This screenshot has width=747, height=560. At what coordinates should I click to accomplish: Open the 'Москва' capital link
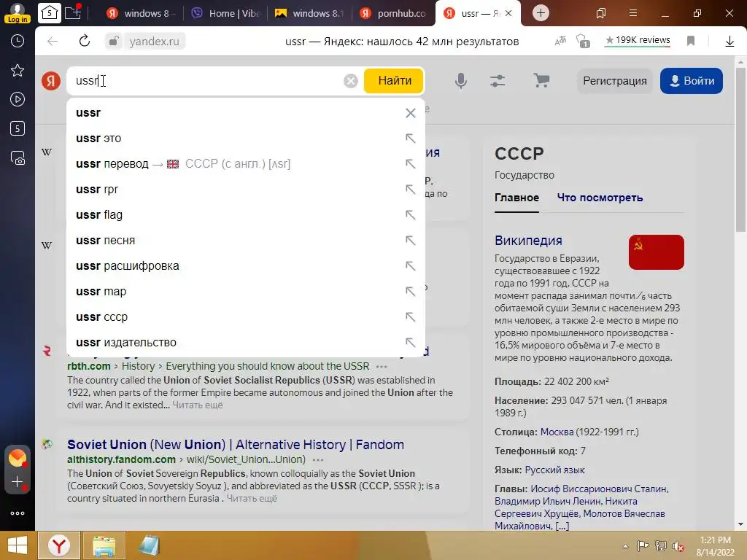pos(557,432)
